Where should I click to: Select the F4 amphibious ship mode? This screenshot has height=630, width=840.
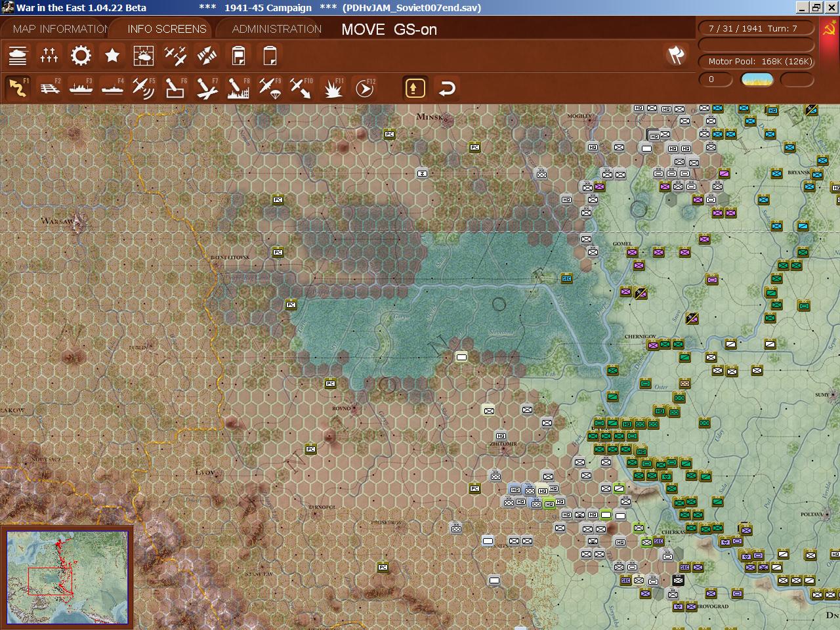[x=112, y=88]
